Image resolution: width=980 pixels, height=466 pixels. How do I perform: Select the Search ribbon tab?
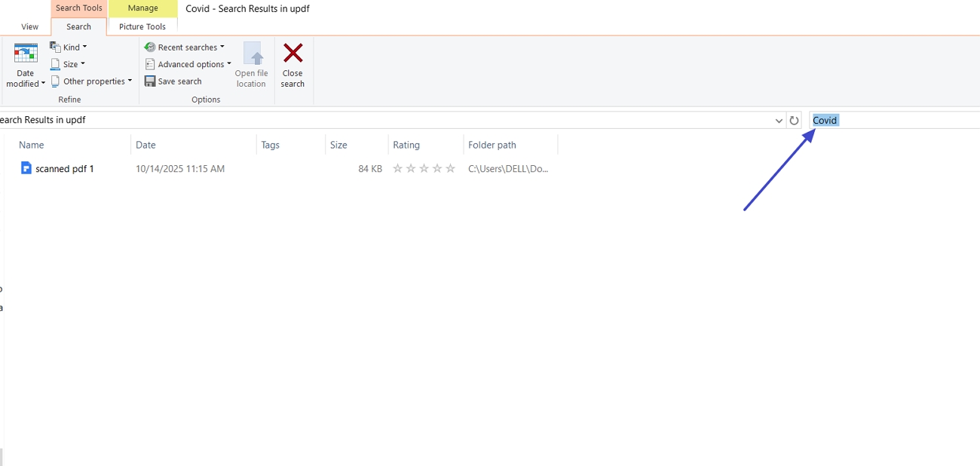[78, 26]
